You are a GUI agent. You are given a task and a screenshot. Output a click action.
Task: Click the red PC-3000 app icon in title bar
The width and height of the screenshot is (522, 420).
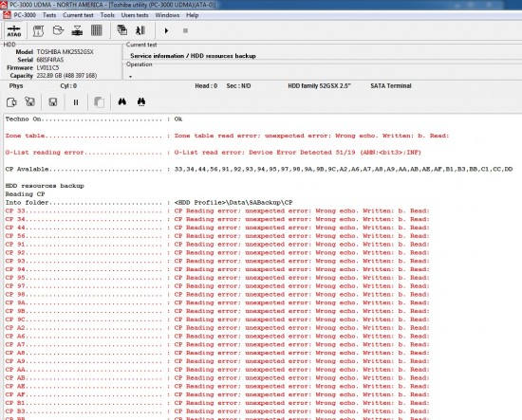tap(4, 5)
